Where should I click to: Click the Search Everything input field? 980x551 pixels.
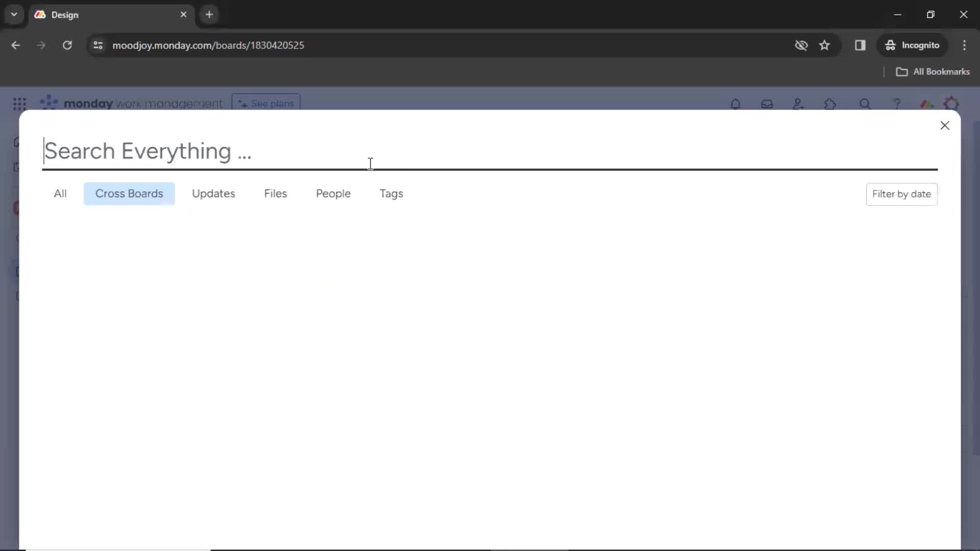coord(490,150)
